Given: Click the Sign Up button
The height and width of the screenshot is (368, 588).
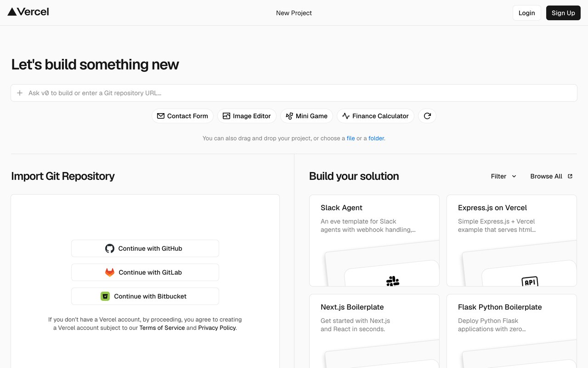Looking at the screenshot, I should click(x=563, y=13).
